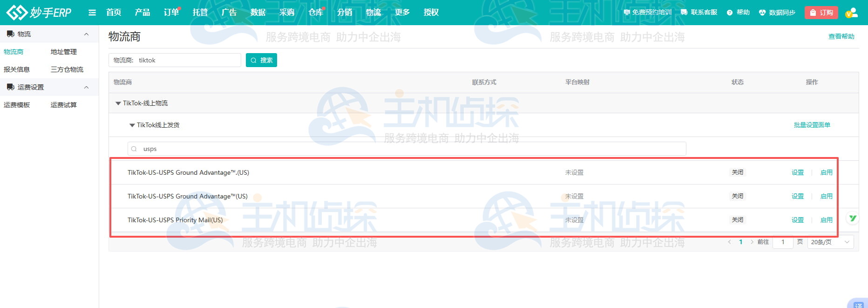Open the 产品 menu

click(x=142, y=13)
